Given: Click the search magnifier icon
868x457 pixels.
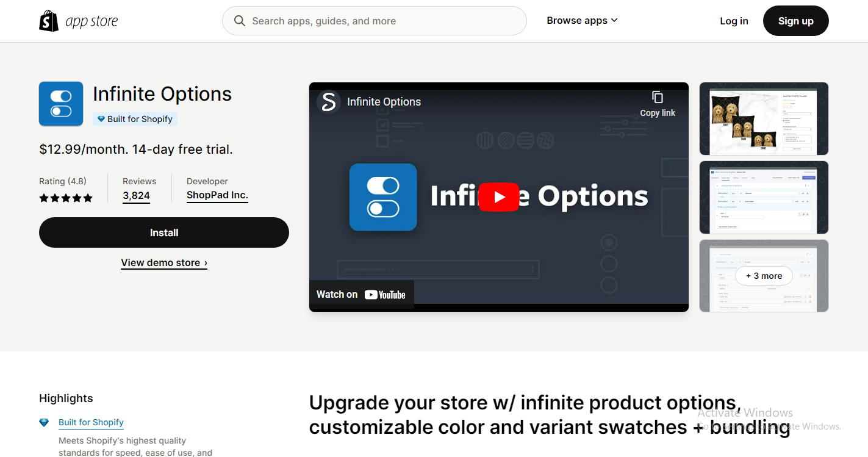Looking at the screenshot, I should pyautogui.click(x=240, y=21).
